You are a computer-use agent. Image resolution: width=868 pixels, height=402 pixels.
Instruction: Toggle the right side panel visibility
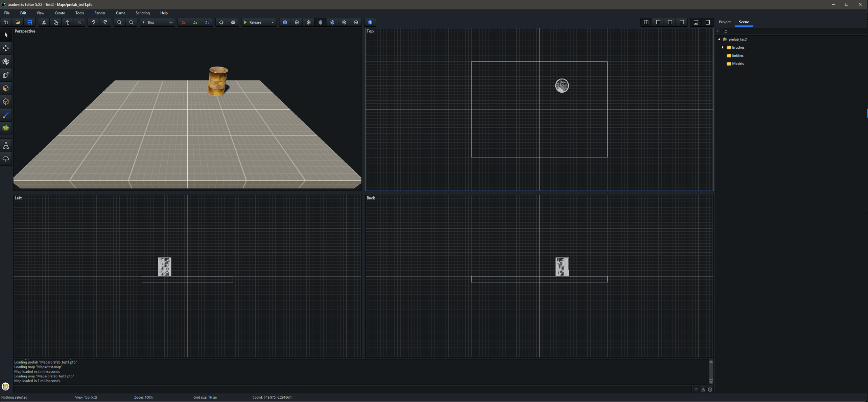(x=707, y=22)
